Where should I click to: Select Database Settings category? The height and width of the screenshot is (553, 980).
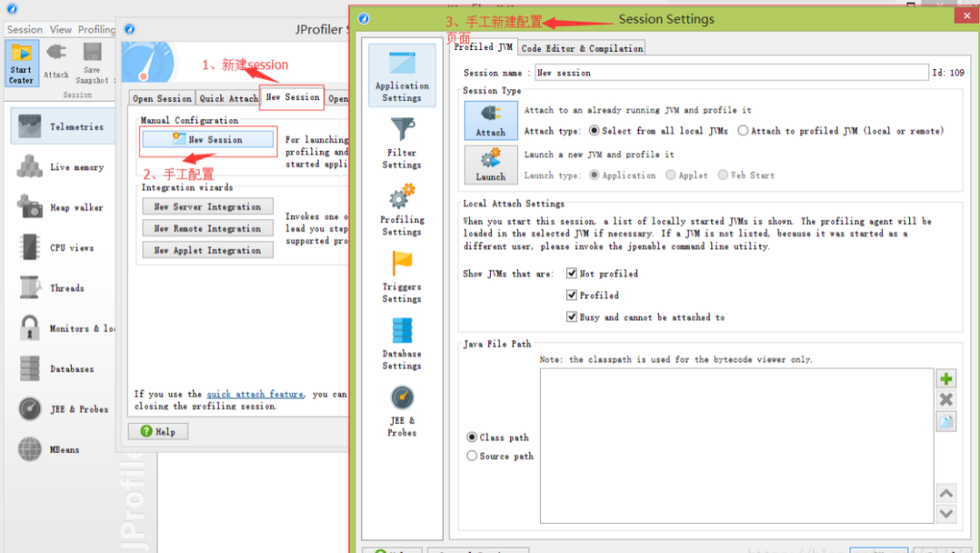coord(402,344)
